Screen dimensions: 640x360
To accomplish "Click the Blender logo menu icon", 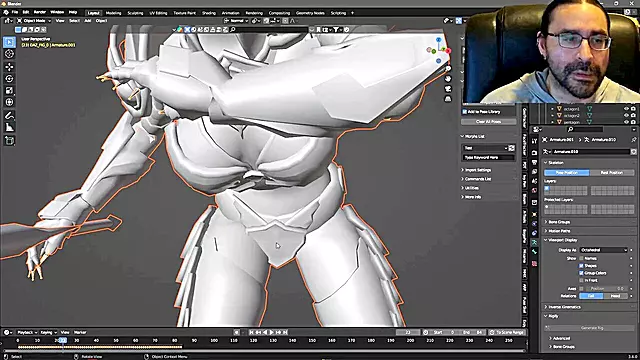I will coord(6,12).
